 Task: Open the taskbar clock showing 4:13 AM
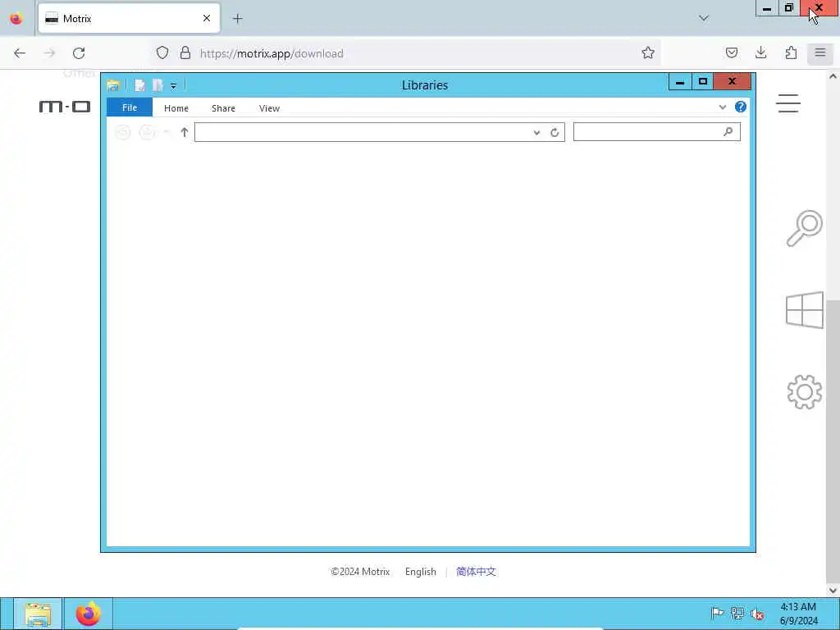tap(798, 614)
